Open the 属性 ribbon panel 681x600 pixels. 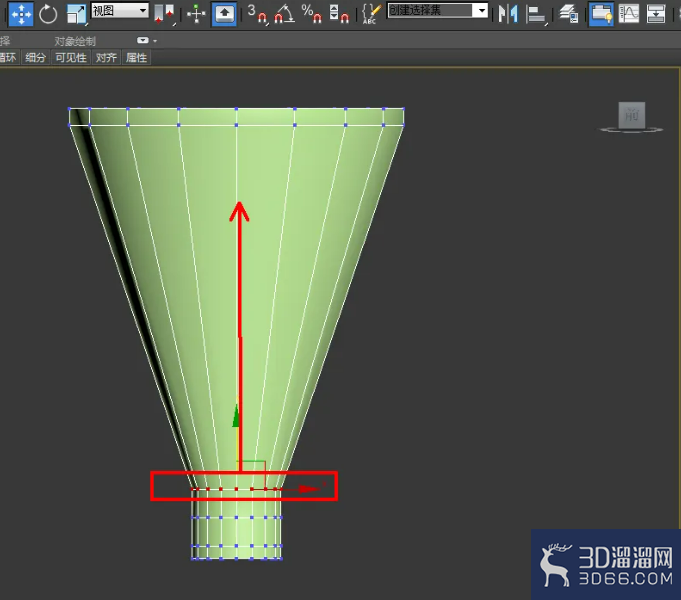point(136,57)
